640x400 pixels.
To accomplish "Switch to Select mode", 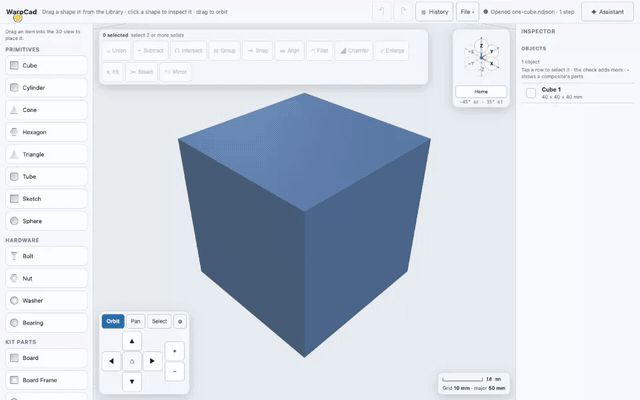I will 159,322.
